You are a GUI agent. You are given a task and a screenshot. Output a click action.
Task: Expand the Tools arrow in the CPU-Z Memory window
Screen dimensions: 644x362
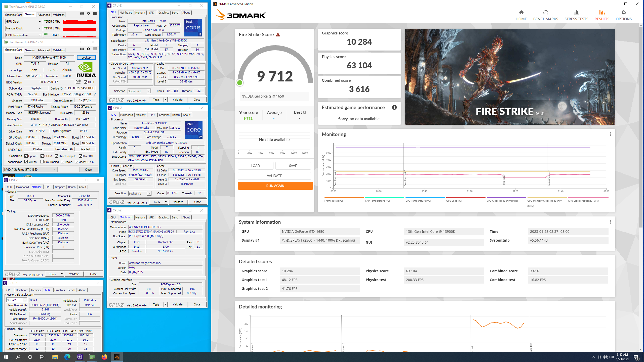point(62,274)
